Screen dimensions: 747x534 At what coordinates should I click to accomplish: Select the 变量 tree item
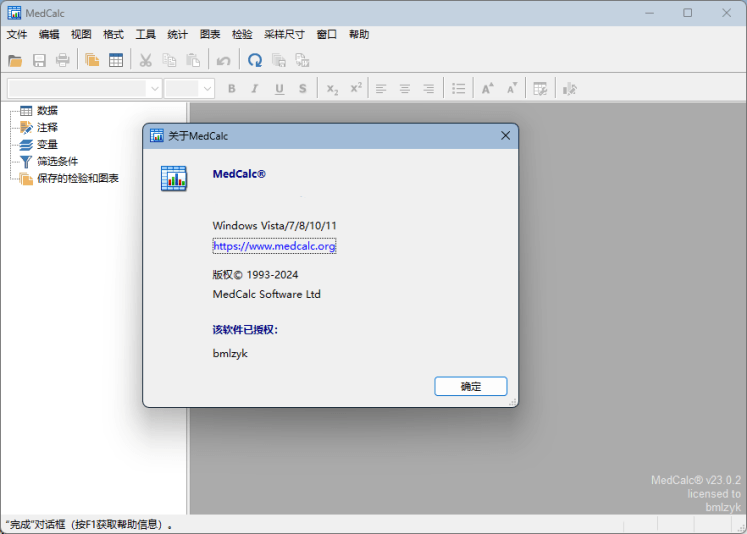click(47, 144)
